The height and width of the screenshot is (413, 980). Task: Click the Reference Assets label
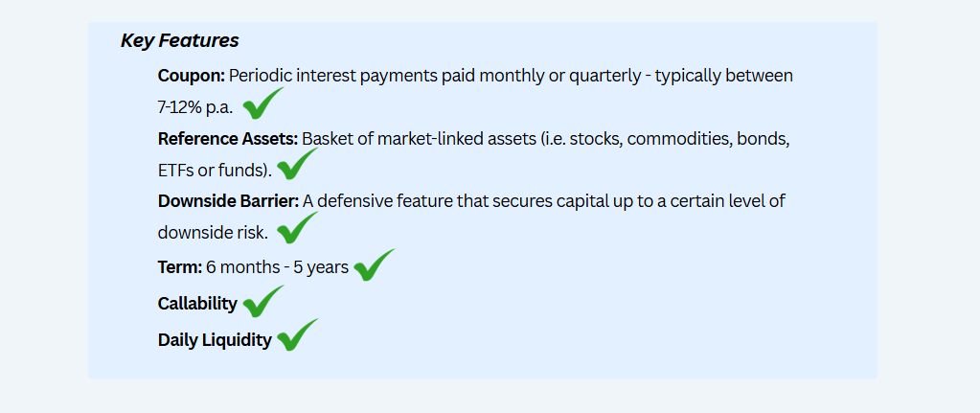(227, 139)
